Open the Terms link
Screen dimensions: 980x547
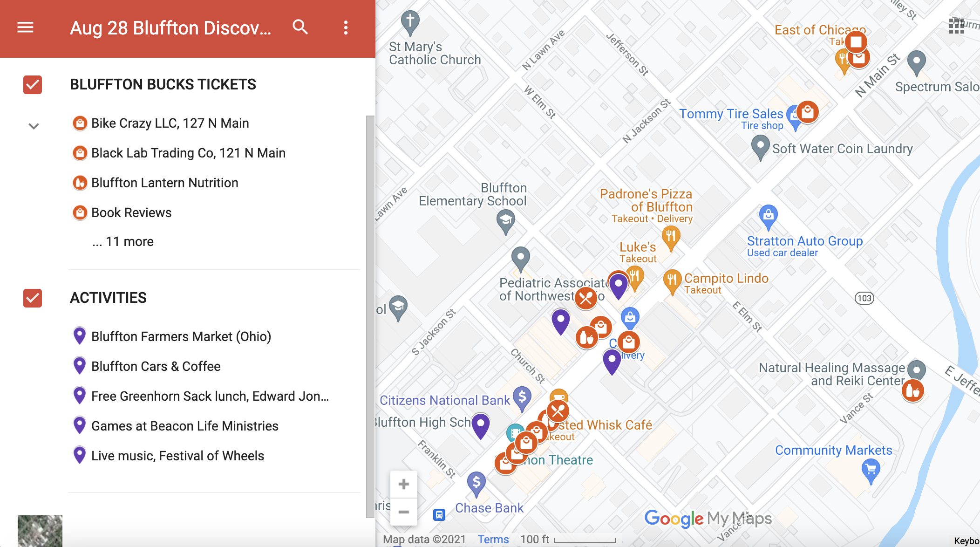pyautogui.click(x=493, y=540)
